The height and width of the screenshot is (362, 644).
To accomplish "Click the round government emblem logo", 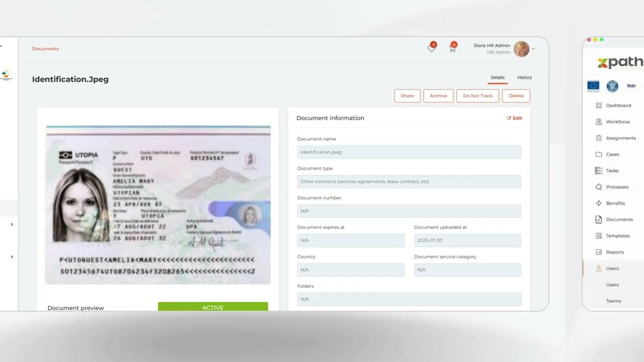I will click(612, 86).
